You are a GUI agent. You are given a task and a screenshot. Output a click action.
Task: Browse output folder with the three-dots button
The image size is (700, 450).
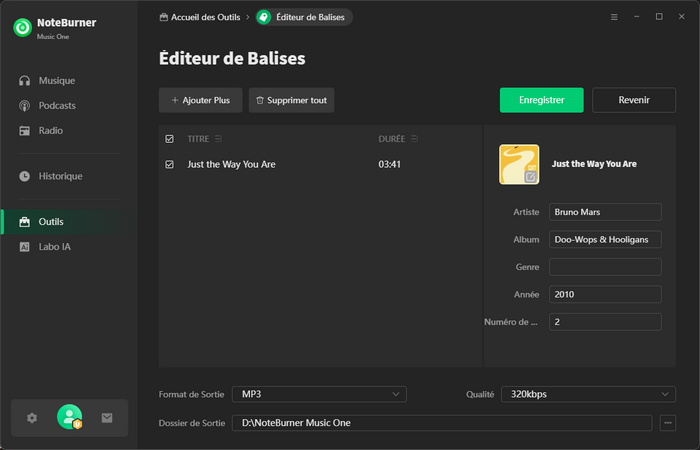click(668, 423)
